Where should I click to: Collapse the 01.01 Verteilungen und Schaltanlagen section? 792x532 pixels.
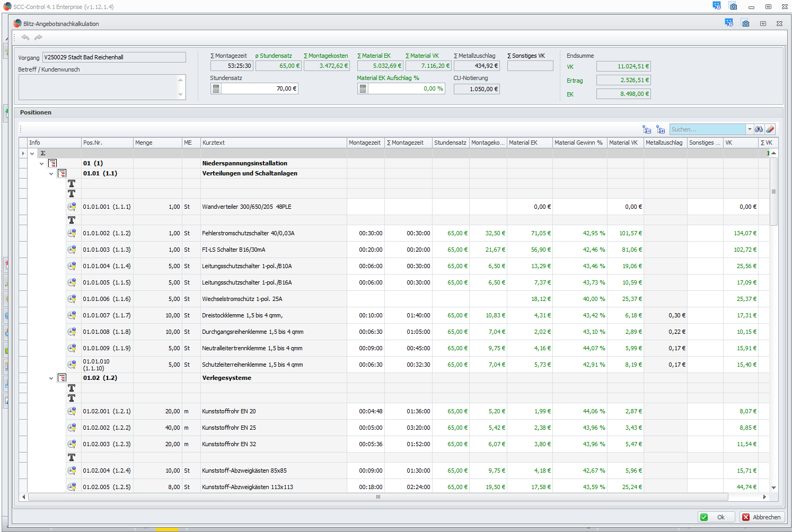click(51, 174)
